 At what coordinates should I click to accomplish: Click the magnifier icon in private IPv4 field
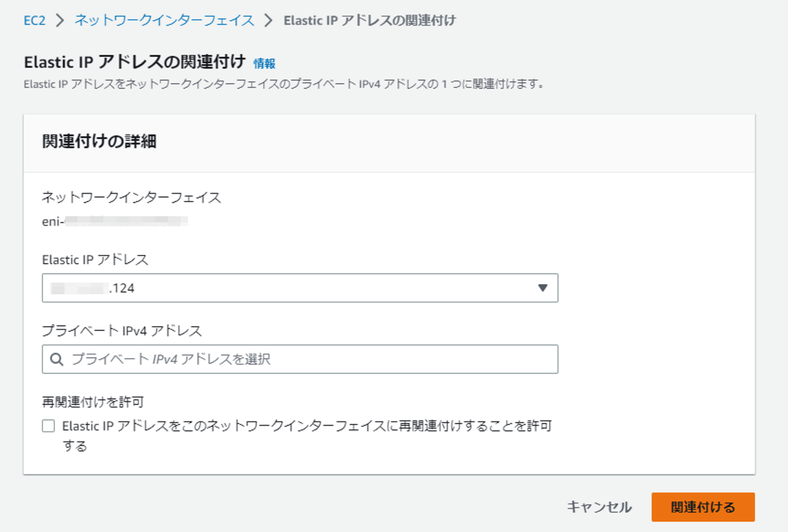click(x=57, y=359)
